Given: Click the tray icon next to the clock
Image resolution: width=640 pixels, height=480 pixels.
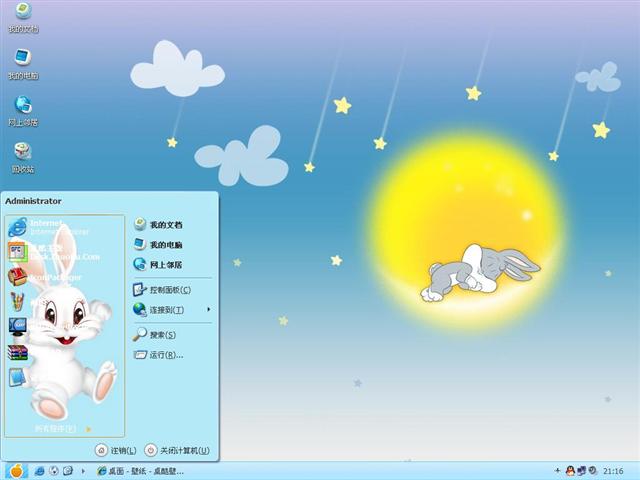Looking at the screenshot, I should tap(593, 471).
